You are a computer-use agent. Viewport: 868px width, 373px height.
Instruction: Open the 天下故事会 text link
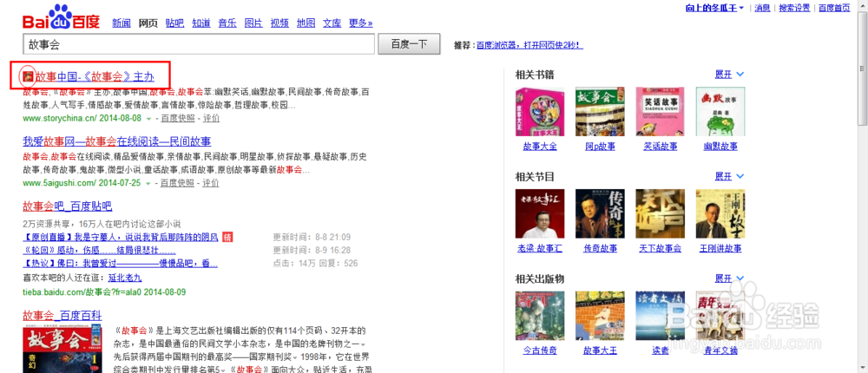click(661, 248)
